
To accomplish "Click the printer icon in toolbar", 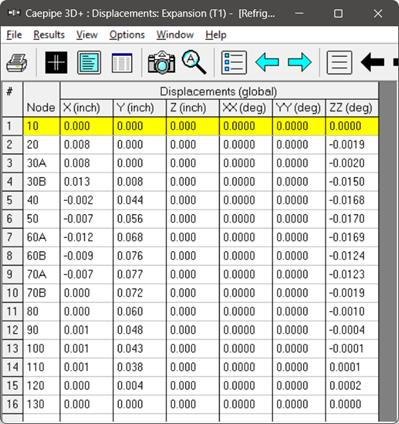I will (x=17, y=63).
